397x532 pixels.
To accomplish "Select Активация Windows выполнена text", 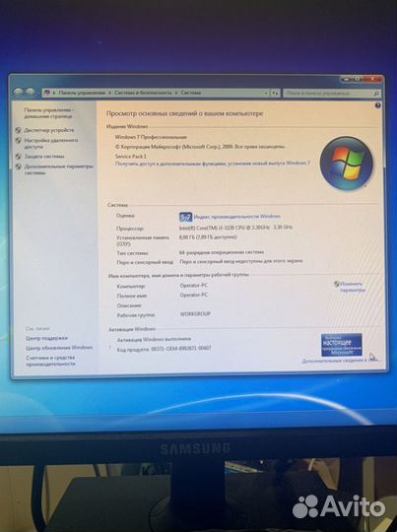I will 154,339.
